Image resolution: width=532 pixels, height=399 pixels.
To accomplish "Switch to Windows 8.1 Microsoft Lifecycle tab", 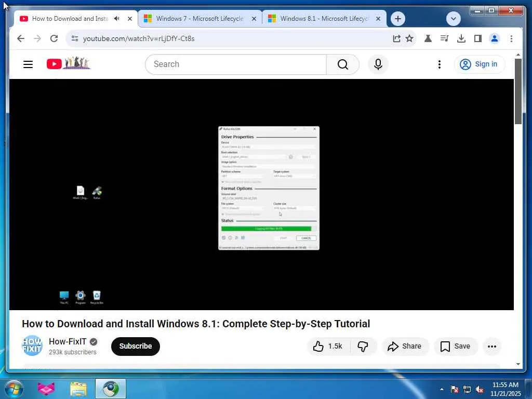I will coord(324,19).
